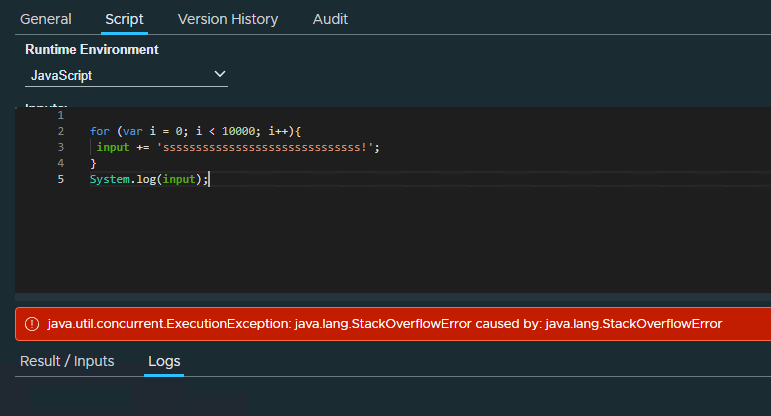Click line number 3 in editor gutter
Viewport: 771px width, 416px height.
61,147
